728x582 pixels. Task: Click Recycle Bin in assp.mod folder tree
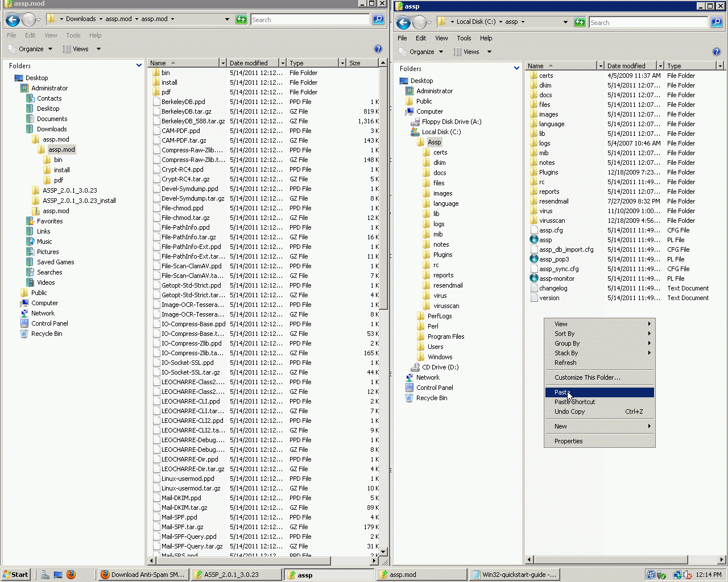point(47,334)
